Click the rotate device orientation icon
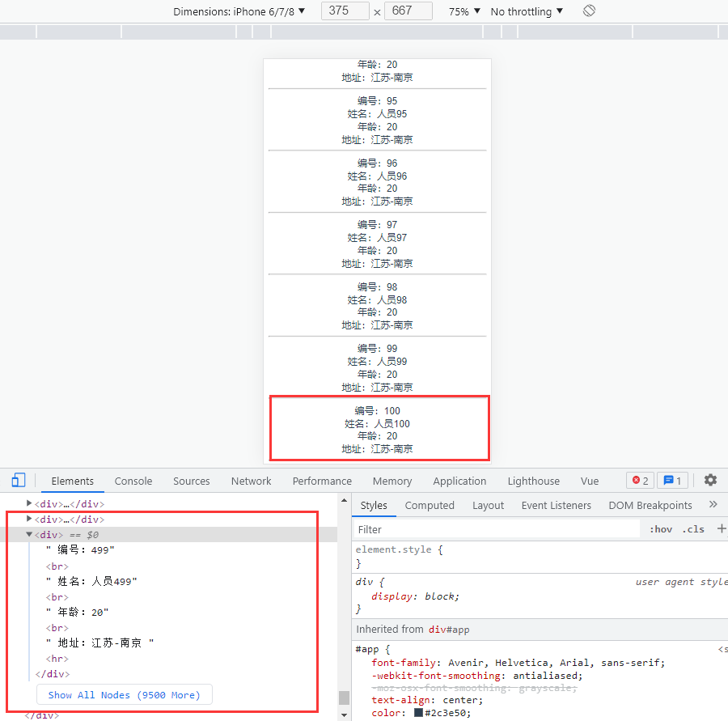 tap(589, 11)
